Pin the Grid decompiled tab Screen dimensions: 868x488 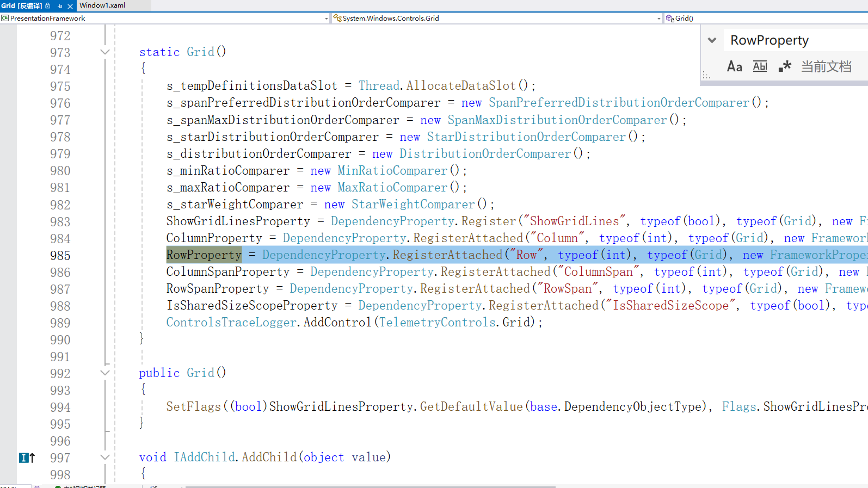(x=60, y=6)
